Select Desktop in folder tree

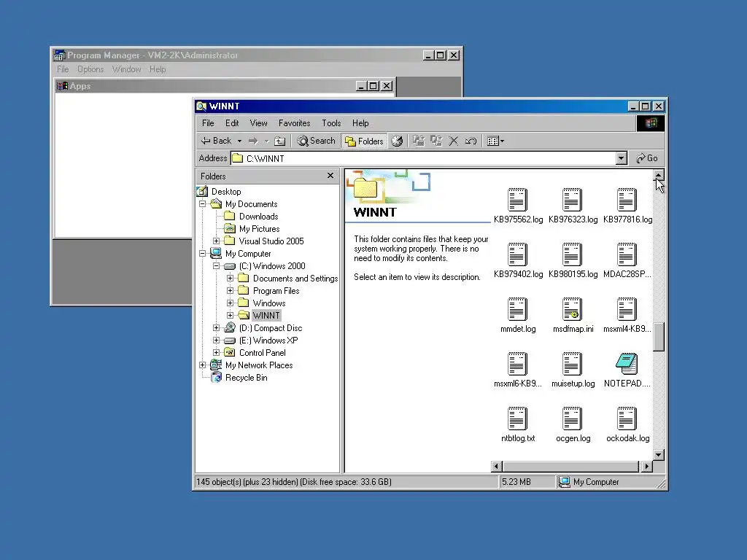(x=226, y=192)
